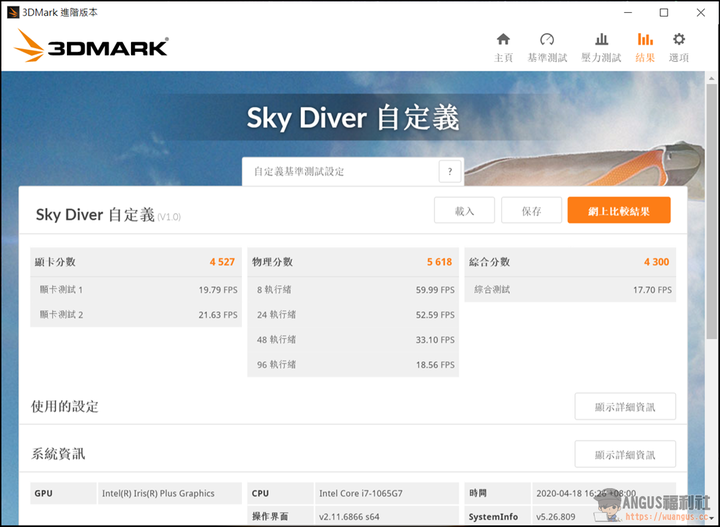Maximize the 3DMark window

click(x=664, y=12)
